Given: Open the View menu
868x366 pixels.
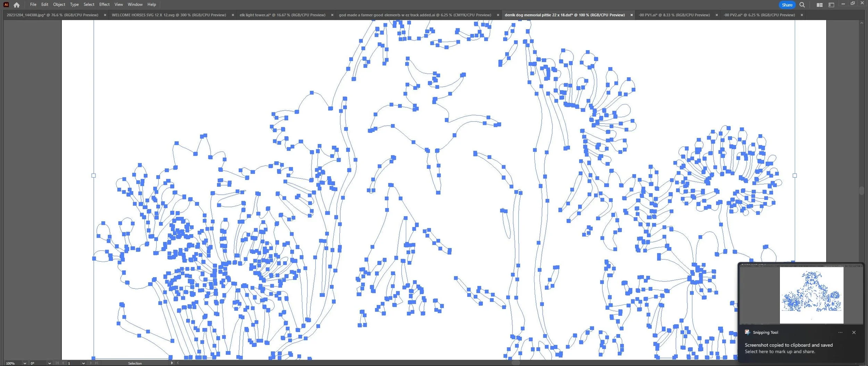Looking at the screenshot, I should click(119, 5).
